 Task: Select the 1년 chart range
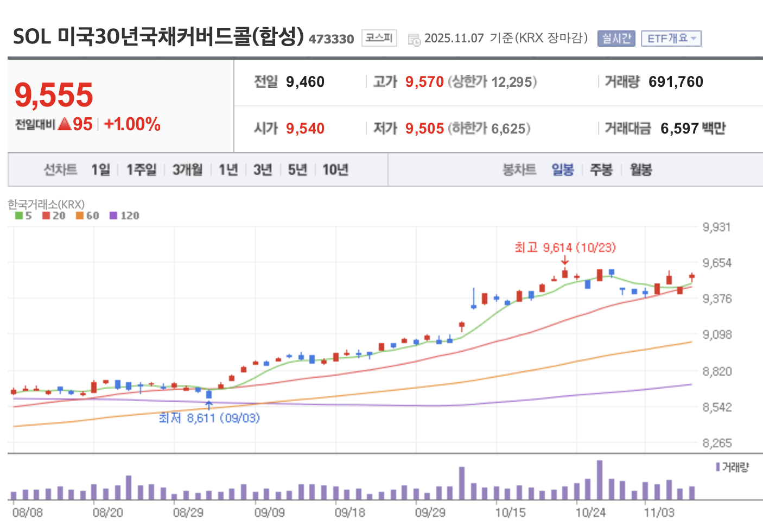[x=228, y=170]
